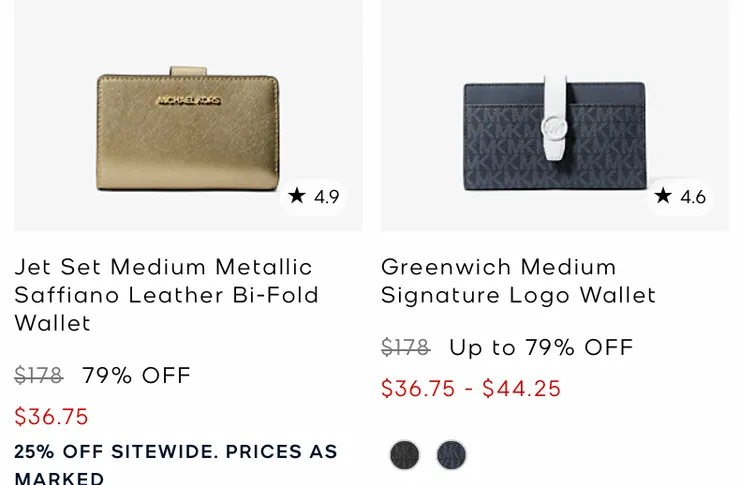Click the 4.9 rating number
This screenshot has width=740, height=485.
(327, 197)
